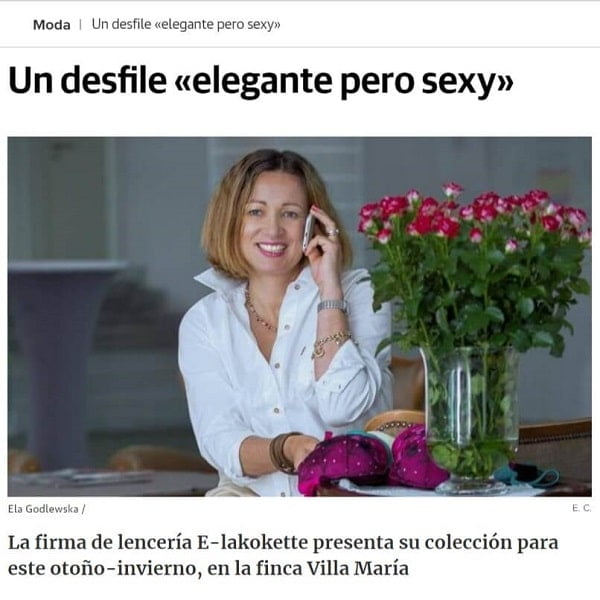Click the breadcrumb separator bar after Moda
This screenshot has height=600, width=600.
point(80,25)
